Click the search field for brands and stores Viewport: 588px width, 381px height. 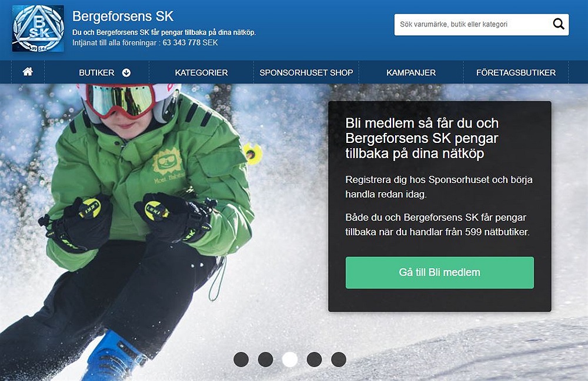[x=473, y=24]
